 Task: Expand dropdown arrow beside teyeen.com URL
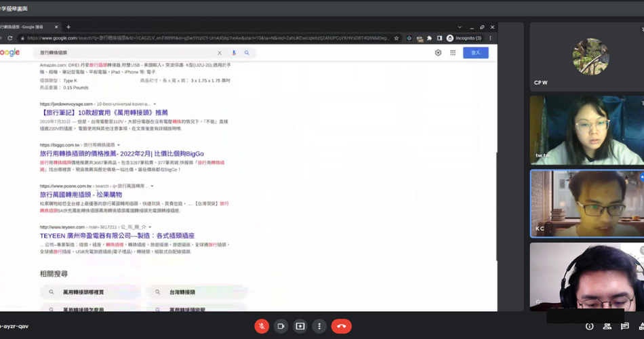(150, 227)
